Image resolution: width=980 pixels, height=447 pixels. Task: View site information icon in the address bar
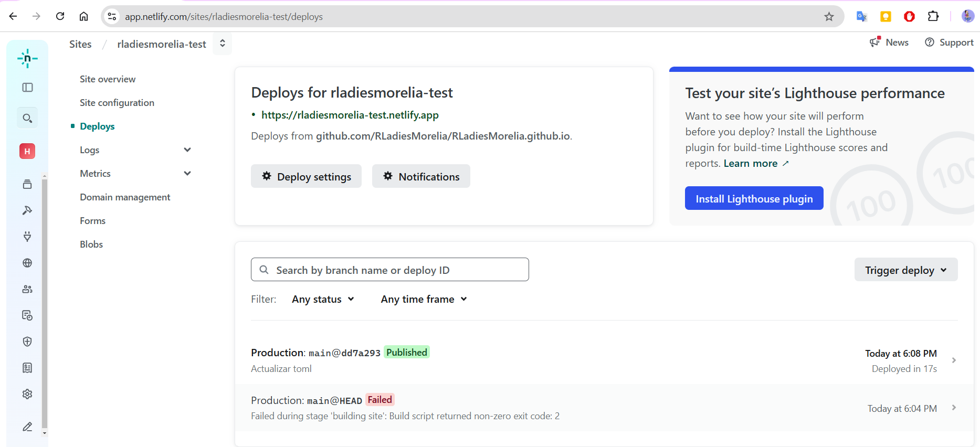(x=112, y=17)
